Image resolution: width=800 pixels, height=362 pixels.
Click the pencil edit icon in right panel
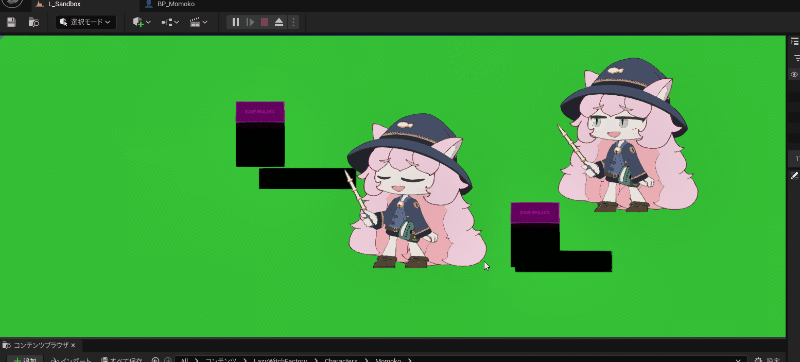794,175
